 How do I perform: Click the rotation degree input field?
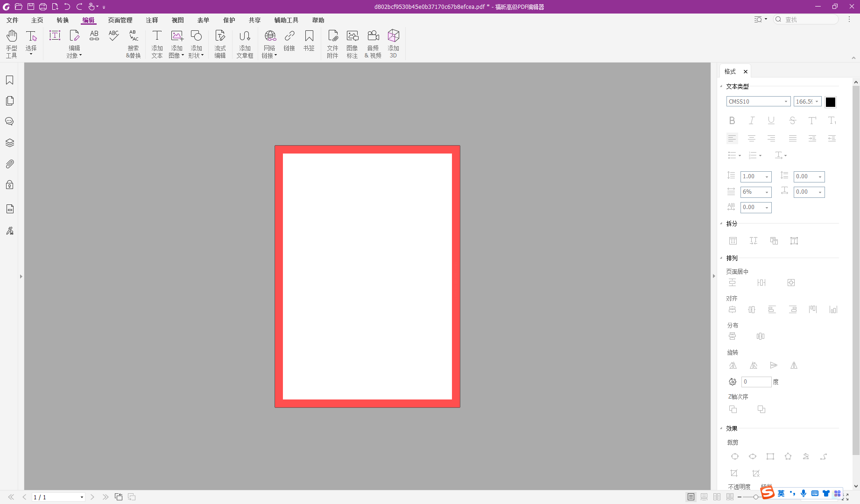tap(756, 382)
